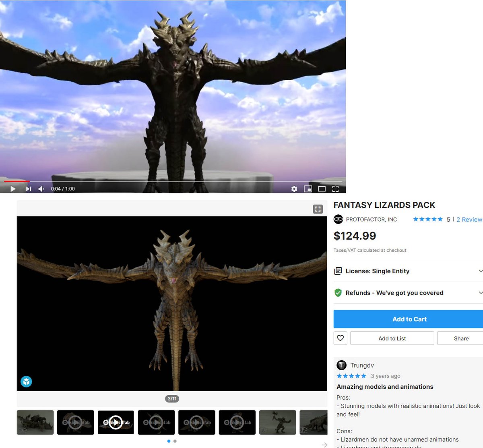
Task: Enable miniplayer mode
Action: 308,189
